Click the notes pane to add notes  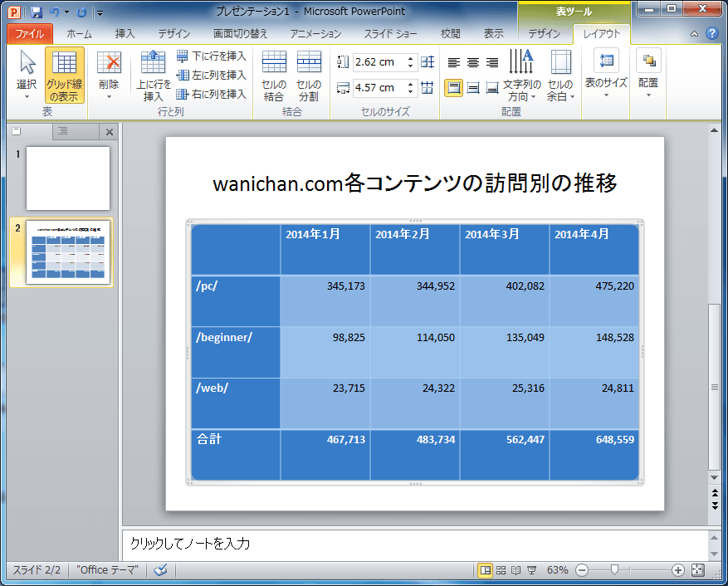point(414,544)
